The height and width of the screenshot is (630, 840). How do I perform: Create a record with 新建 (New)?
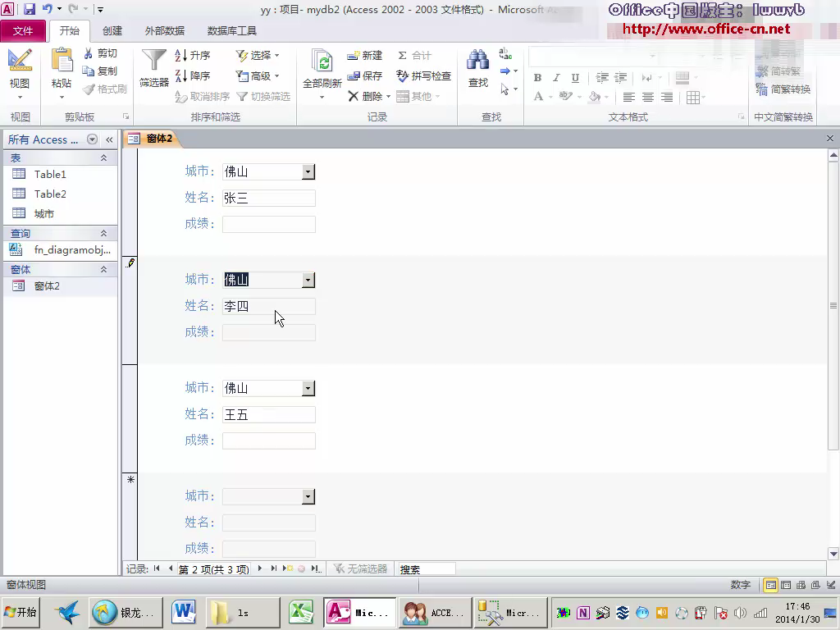pos(365,56)
